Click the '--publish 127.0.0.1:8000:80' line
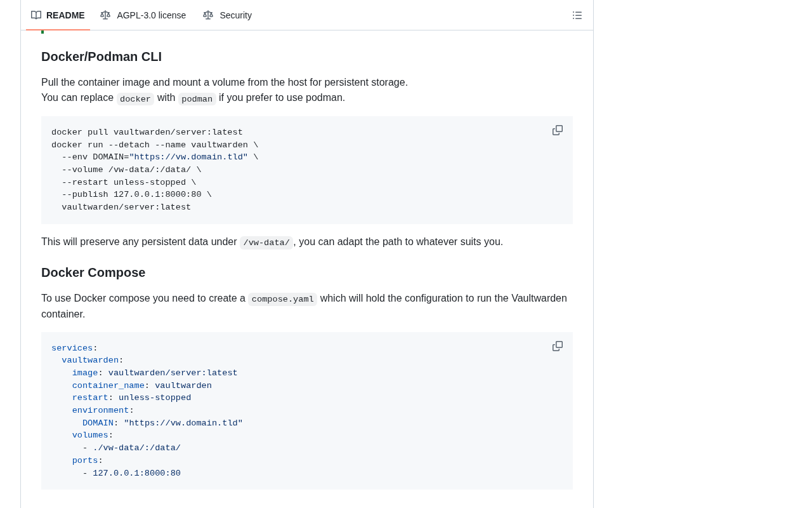The height and width of the screenshot is (508, 812). pyautogui.click(x=136, y=195)
